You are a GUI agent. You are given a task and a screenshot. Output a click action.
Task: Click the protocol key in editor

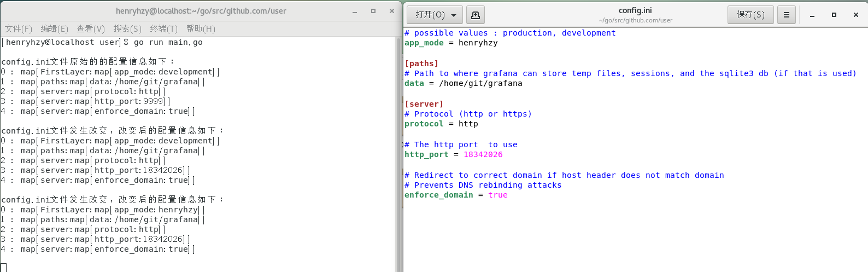pyautogui.click(x=424, y=124)
